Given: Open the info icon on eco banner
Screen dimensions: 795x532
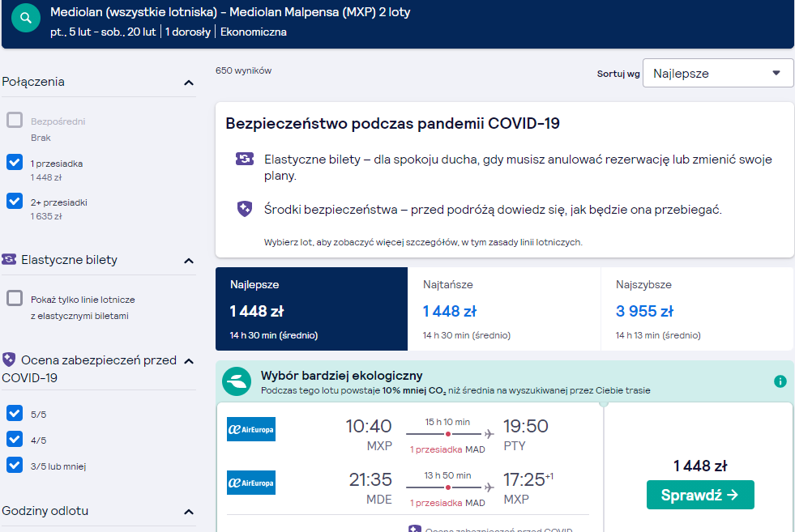Looking at the screenshot, I should 780,381.
